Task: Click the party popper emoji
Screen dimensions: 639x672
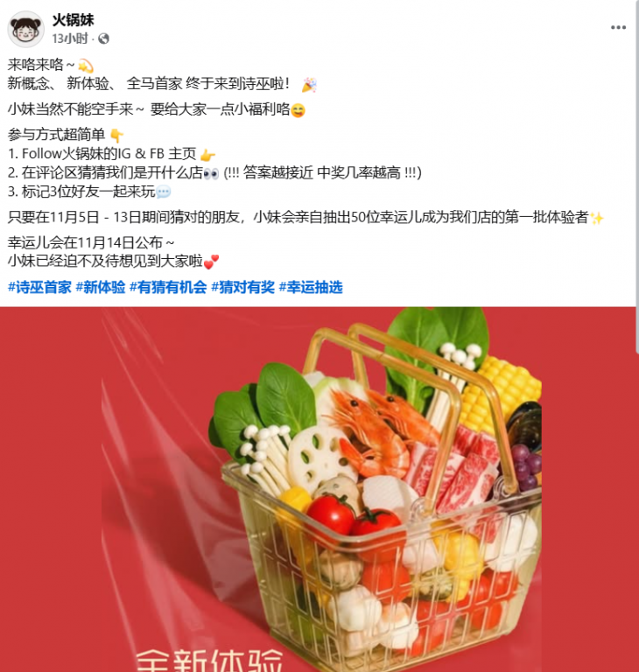Action: (309, 85)
